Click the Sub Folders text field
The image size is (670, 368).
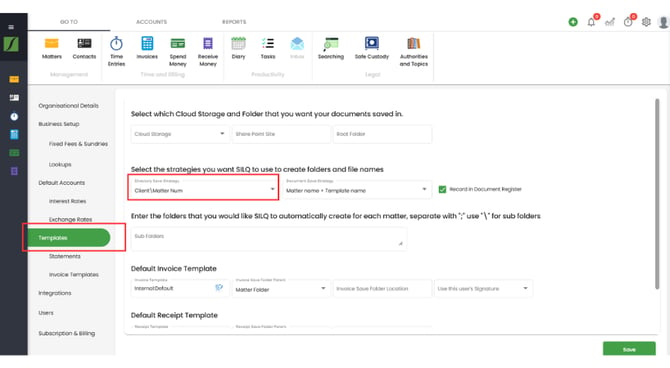pos(269,238)
